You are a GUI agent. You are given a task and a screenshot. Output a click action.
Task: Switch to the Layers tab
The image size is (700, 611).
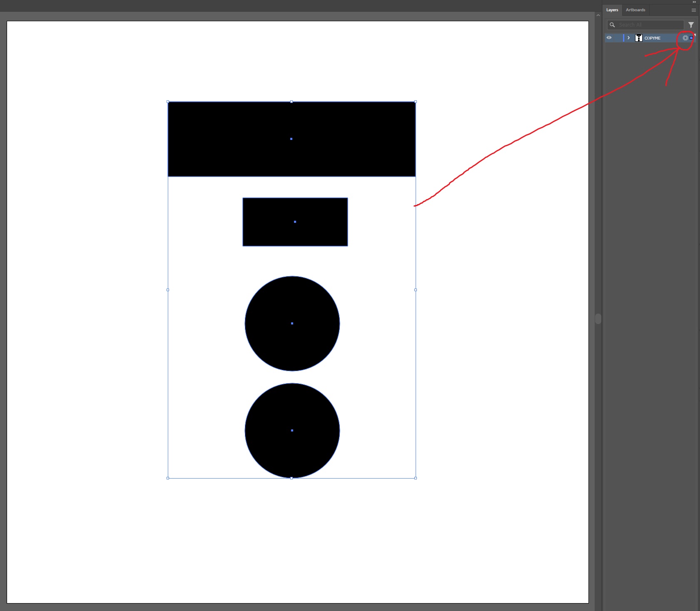612,10
